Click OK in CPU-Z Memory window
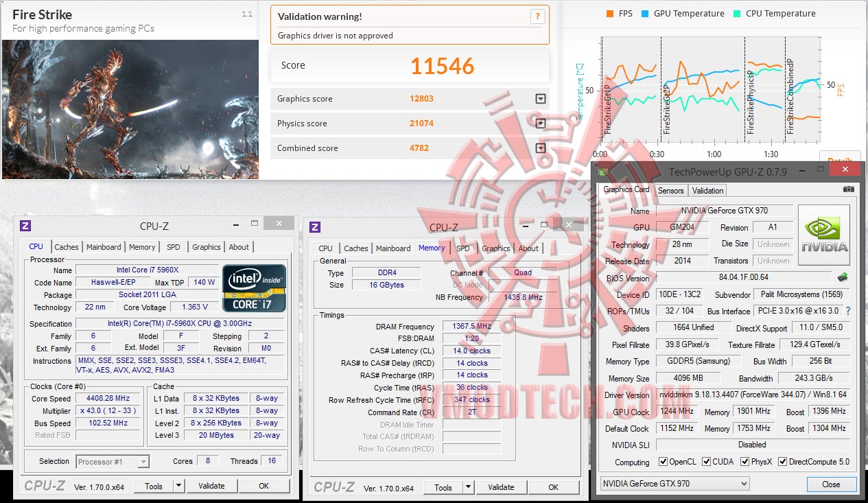The image size is (868, 503). [x=554, y=487]
